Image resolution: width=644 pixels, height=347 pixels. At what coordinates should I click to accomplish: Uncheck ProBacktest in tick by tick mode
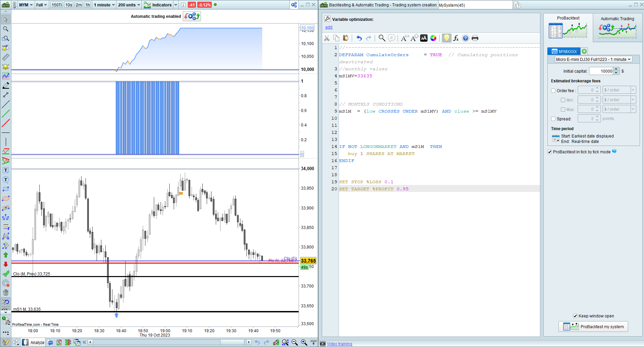[550, 152]
